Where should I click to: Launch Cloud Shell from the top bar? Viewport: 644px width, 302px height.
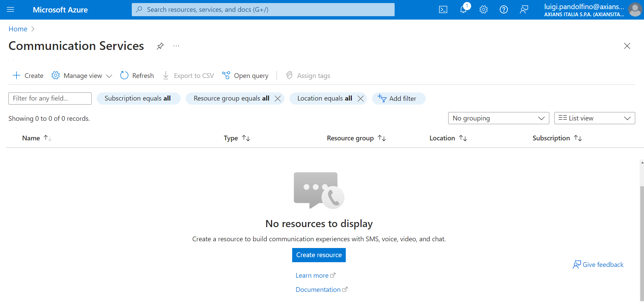click(x=443, y=9)
